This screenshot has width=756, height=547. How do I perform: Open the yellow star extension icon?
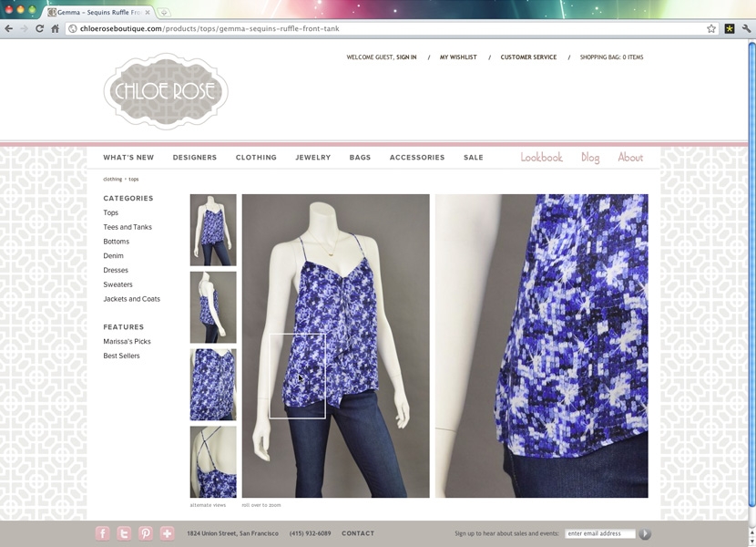(730, 28)
